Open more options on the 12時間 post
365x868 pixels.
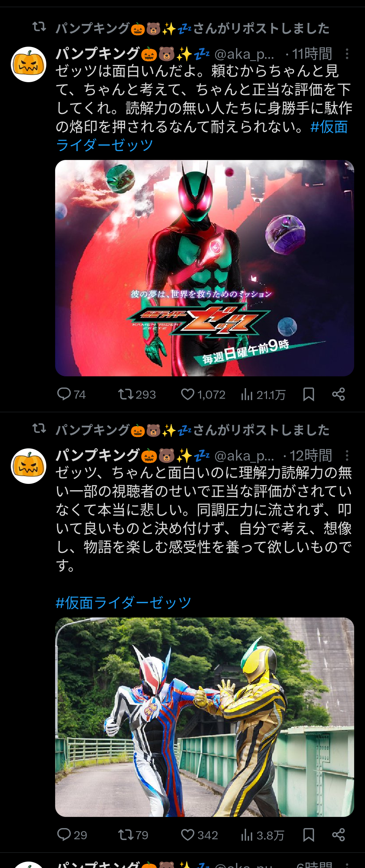click(347, 455)
